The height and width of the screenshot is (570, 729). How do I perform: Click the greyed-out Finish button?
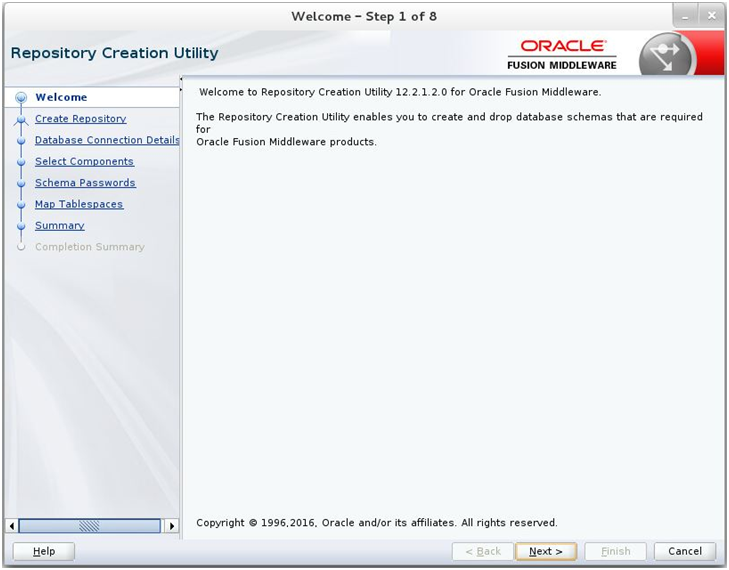[616, 551]
